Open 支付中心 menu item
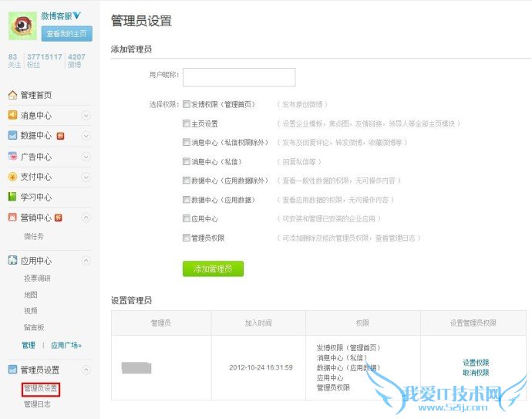The width and height of the screenshot is (532, 419). point(36,177)
